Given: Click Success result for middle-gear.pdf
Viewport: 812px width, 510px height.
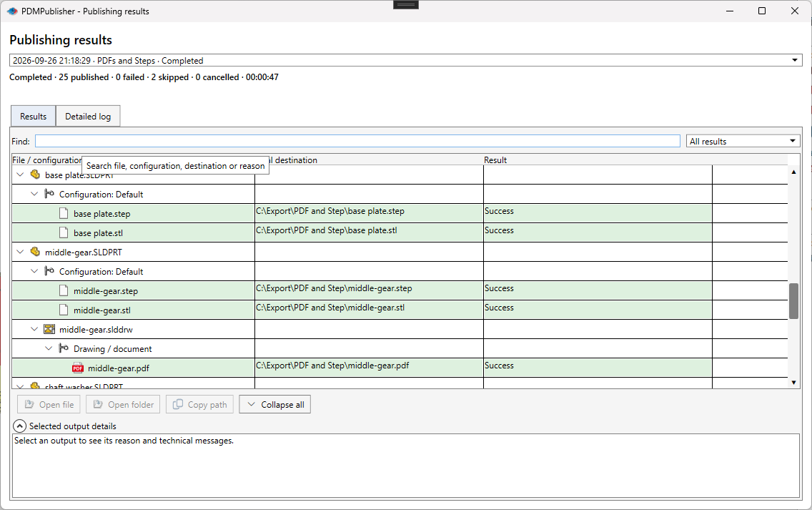Looking at the screenshot, I should pyautogui.click(x=499, y=366).
